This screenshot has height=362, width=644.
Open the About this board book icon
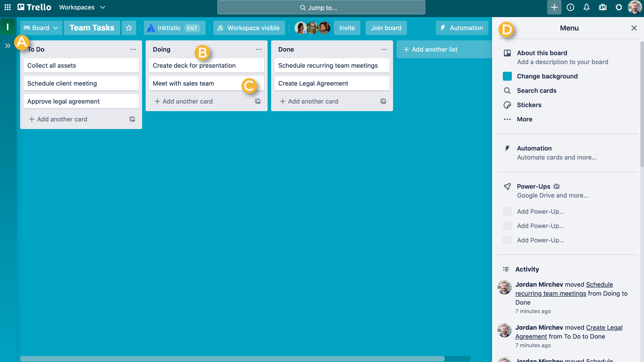pyautogui.click(x=507, y=53)
